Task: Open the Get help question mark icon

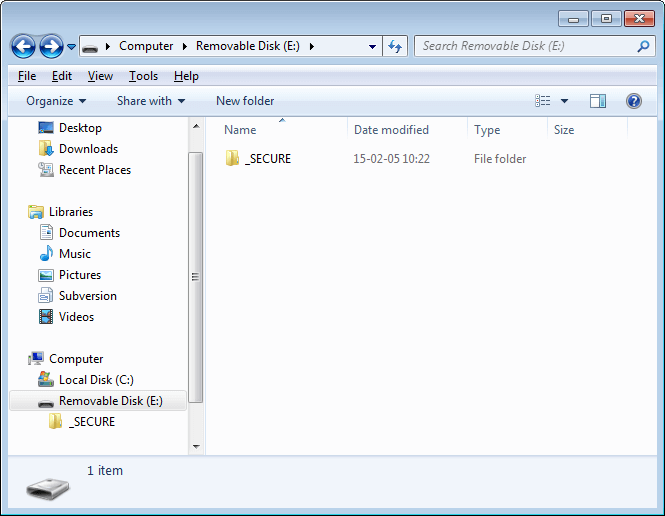Action: 633,101
